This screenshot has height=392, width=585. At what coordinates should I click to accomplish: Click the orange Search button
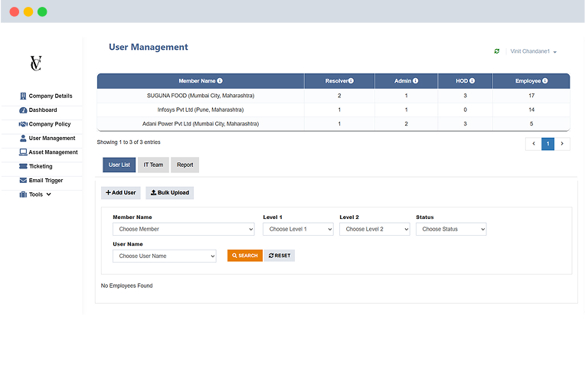pyautogui.click(x=245, y=256)
